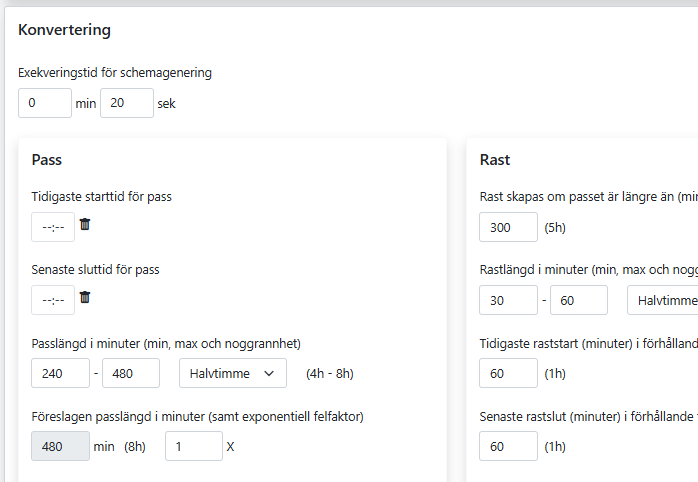The width and height of the screenshot is (698, 482).
Task: Click the Konvertering page heading
Action: click(x=65, y=30)
